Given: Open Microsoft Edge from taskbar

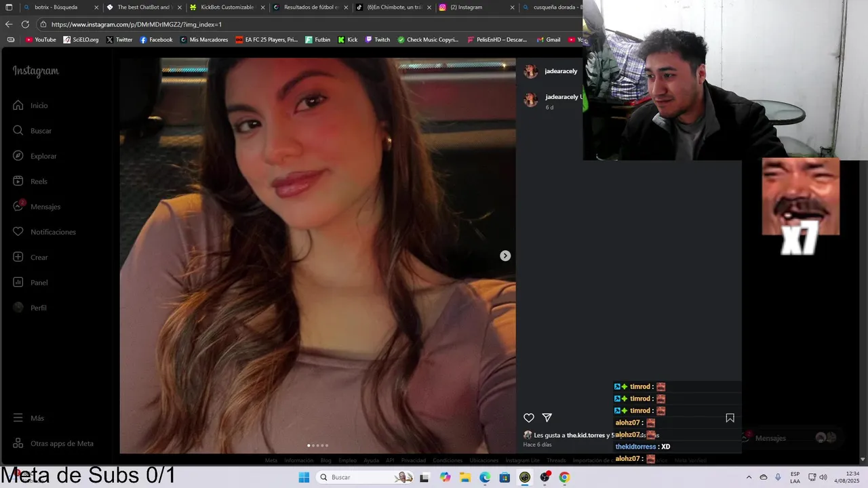Looking at the screenshot, I should pyautogui.click(x=485, y=477).
